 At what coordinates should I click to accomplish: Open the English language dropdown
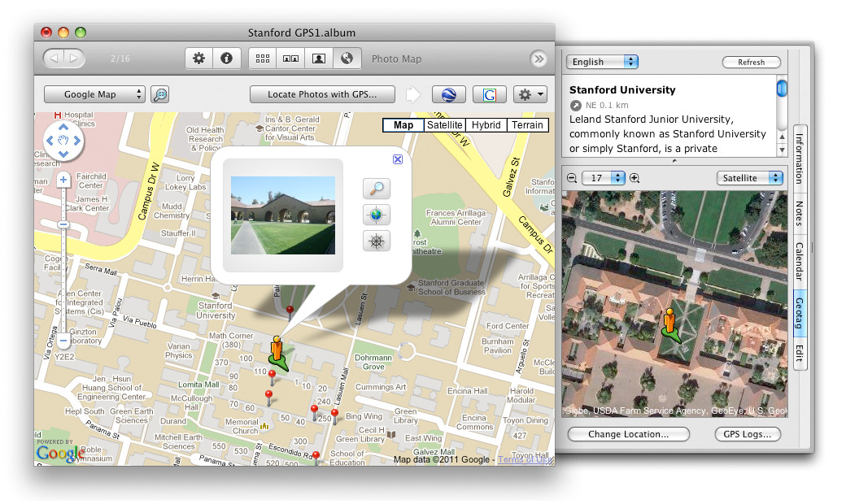pos(602,62)
